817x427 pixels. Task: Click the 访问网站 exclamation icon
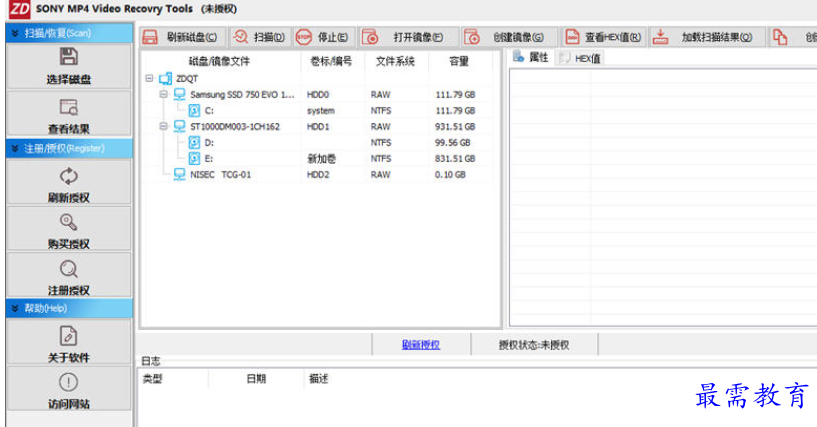click(x=68, y=382)
